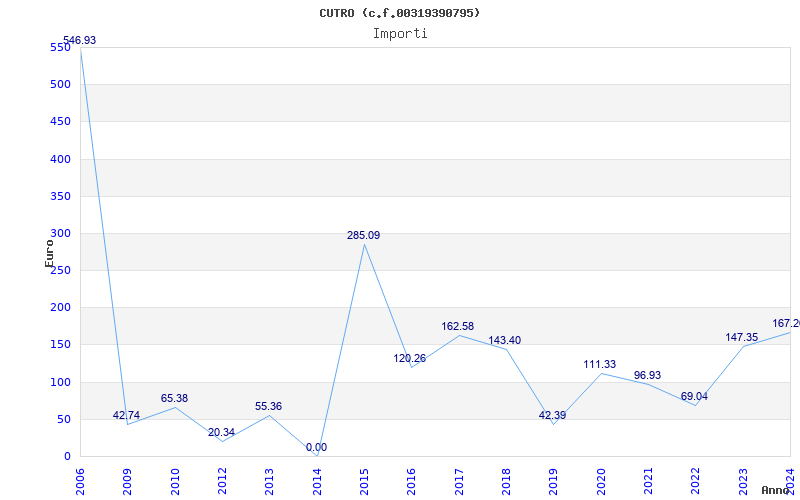Click x-axis year 2009
Image resolution: width=800 pixels, height=500 pixels.
128,482
